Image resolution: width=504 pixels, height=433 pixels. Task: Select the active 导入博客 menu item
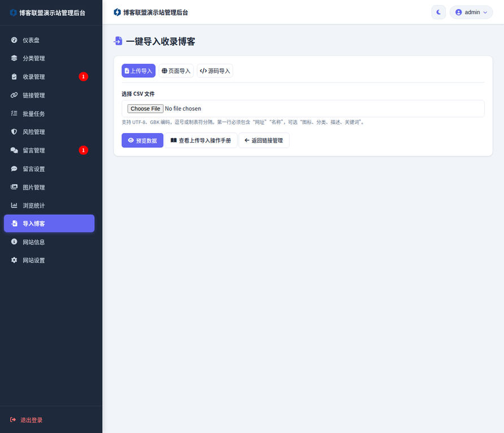coord(49,223)
